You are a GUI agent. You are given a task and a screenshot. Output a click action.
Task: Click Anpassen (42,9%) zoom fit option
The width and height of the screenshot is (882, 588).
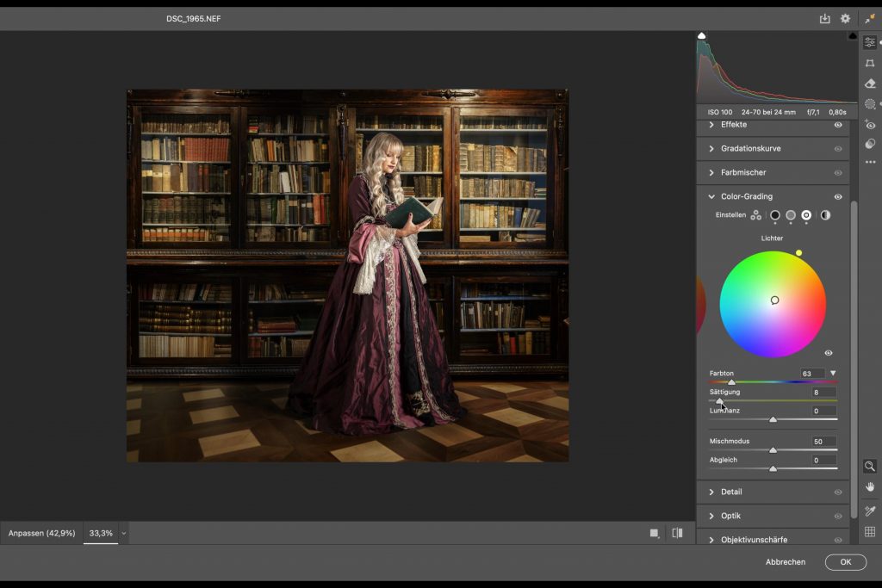pos(41,534)
